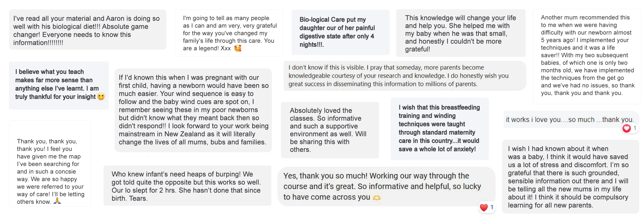Click the bold "Bio-logical Care" testimonial
This screenshot has height=224, width=644.
click(x=340, y=32)
